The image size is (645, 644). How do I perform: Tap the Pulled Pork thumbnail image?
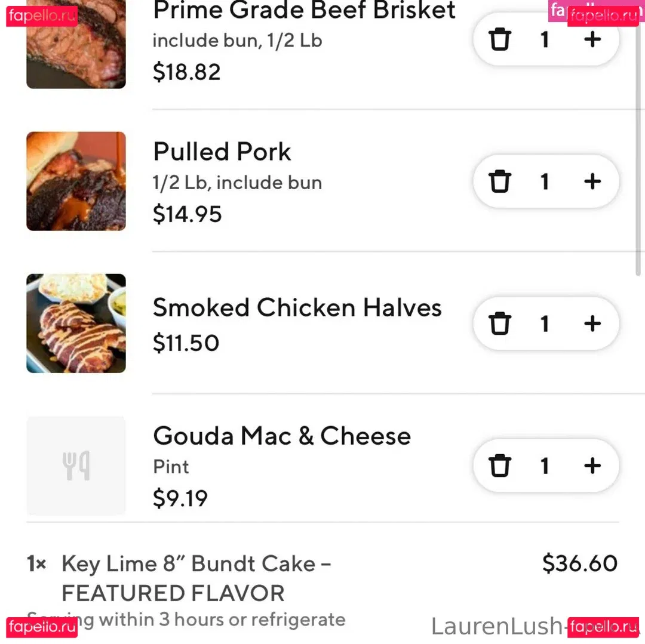pyautogui.click(x=76, y=181)
